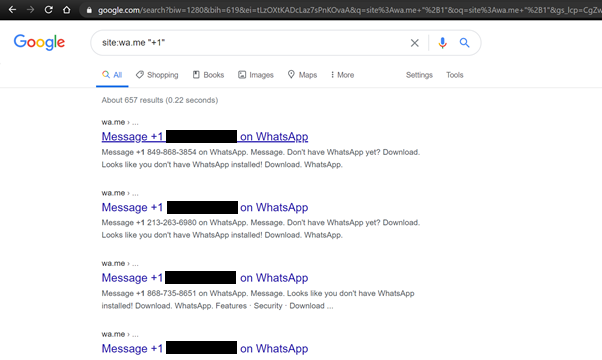Open the Google logo homepage
The width and height of the screenshot is (602, 360).
[39, 42]
